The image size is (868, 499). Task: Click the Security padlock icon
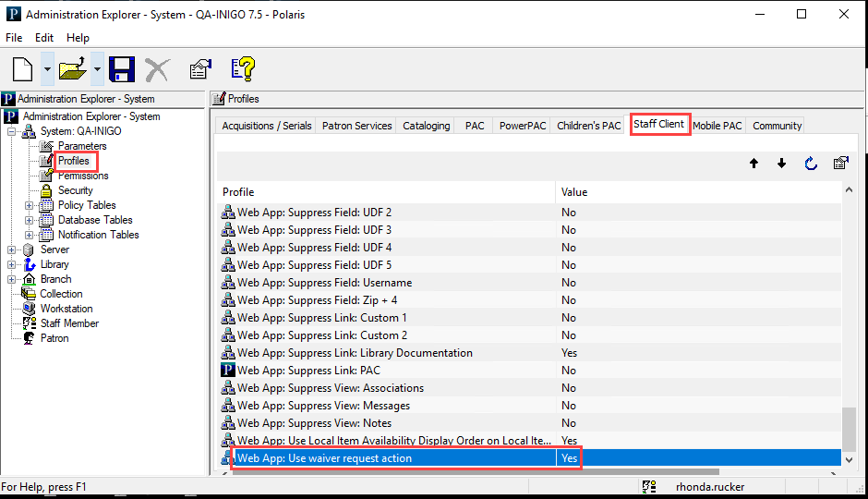click(x=46, y=190)
